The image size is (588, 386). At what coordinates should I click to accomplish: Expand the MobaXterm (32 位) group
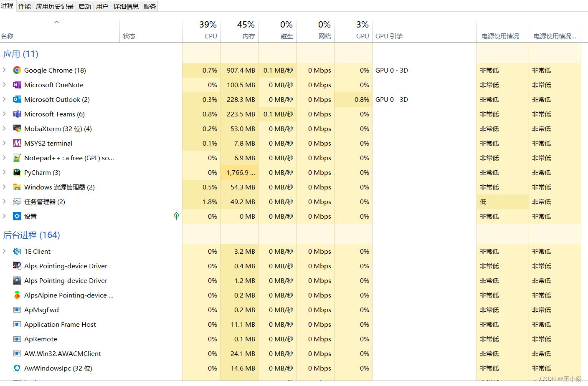(x=4, y=129)
